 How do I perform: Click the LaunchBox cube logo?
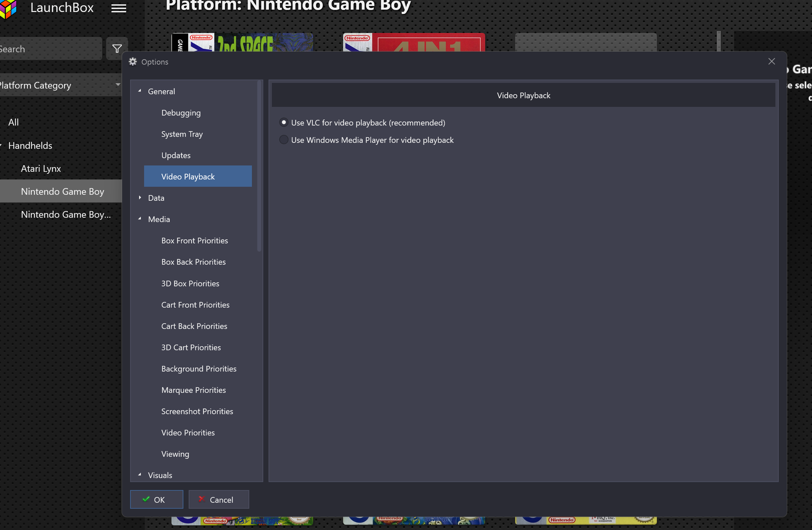pos(8,9)
